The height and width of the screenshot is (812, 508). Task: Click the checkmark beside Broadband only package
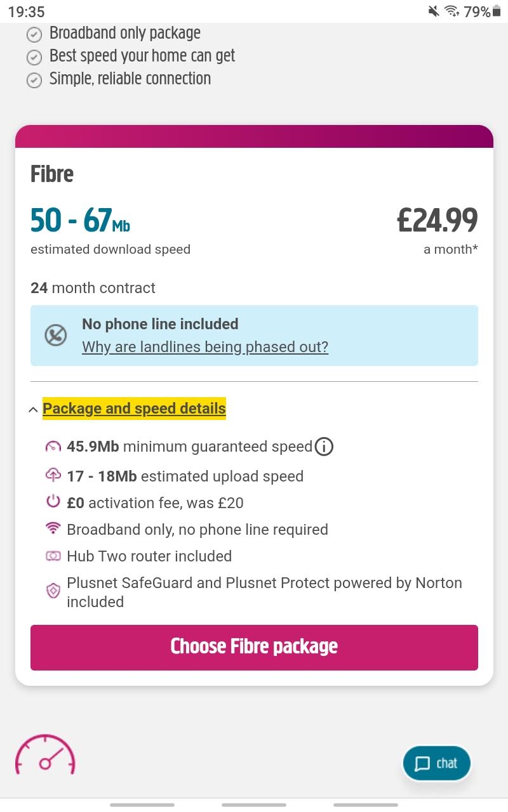click(x=35, y=34)
